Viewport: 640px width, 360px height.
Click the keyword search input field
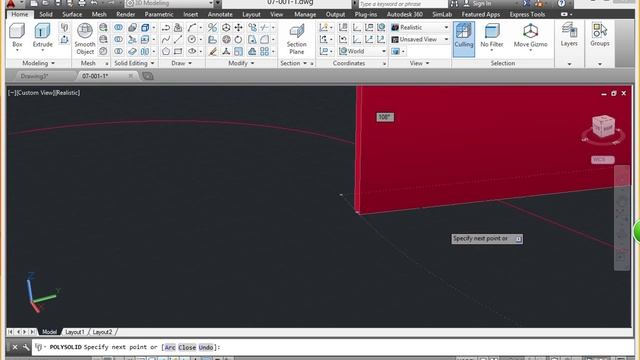(402, 4)
